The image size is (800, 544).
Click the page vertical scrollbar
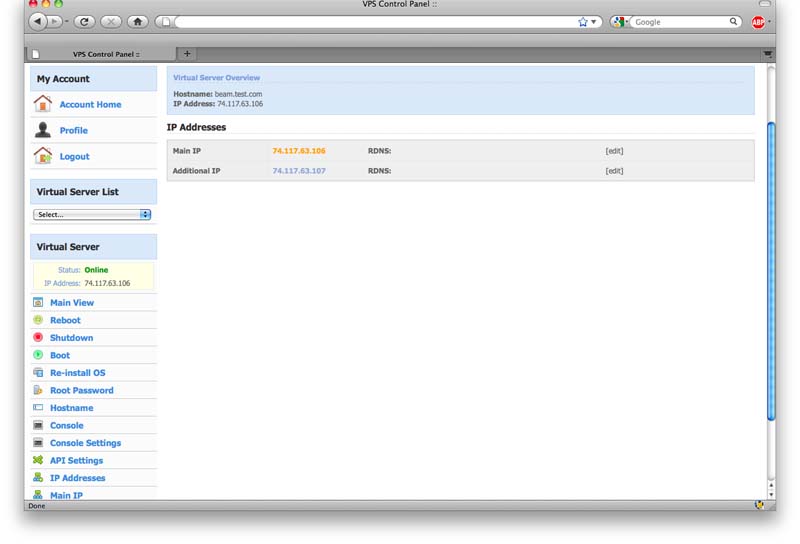click(770, 270)
